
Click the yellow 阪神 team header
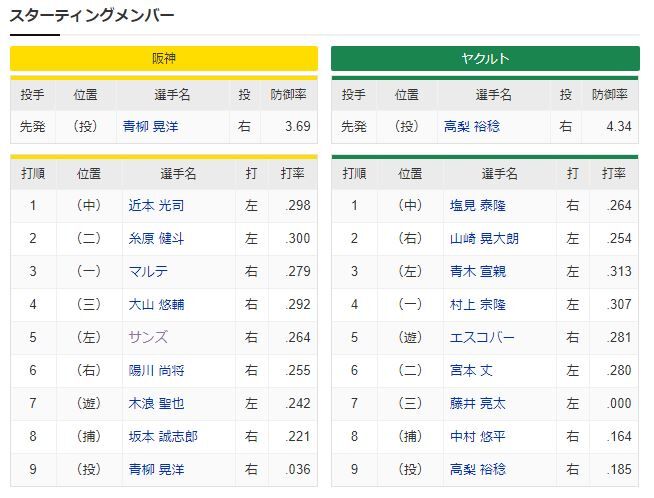[x=164, y=58]
